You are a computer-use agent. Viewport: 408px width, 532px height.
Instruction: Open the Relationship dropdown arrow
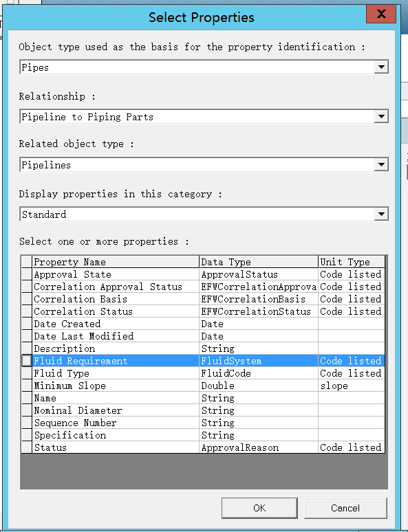[x=381, y=116]
